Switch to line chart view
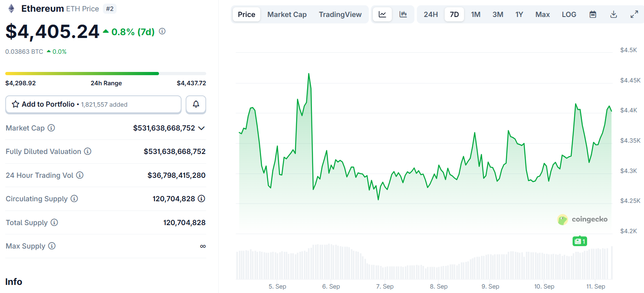This screenshot has height=293, width=644. click(x=382, y=15)
